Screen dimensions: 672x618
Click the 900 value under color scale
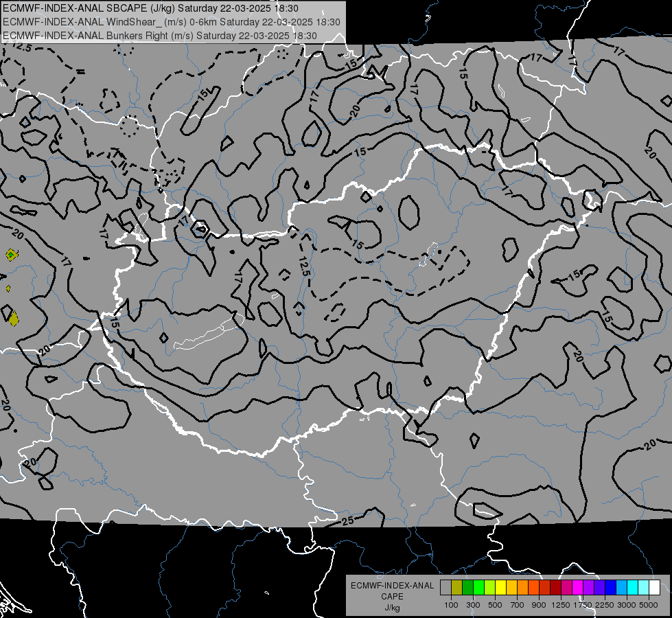point(539,605)
